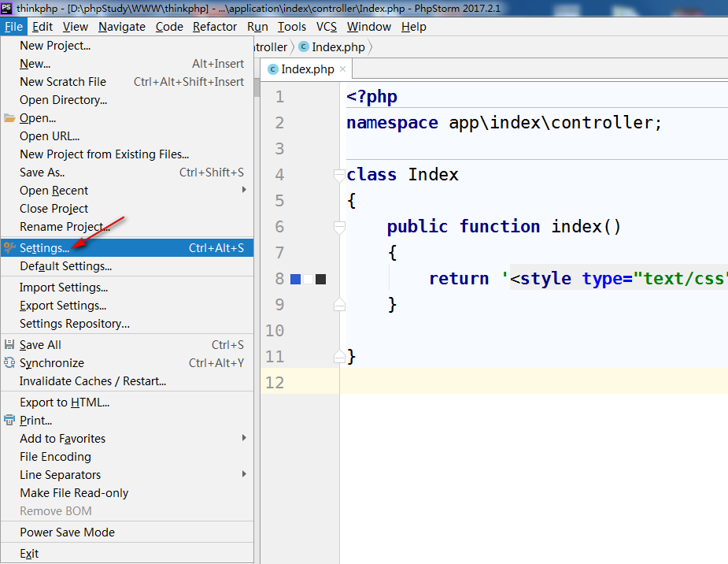
Task: Click line number 12 in the gutter
Action: point(275,382)
